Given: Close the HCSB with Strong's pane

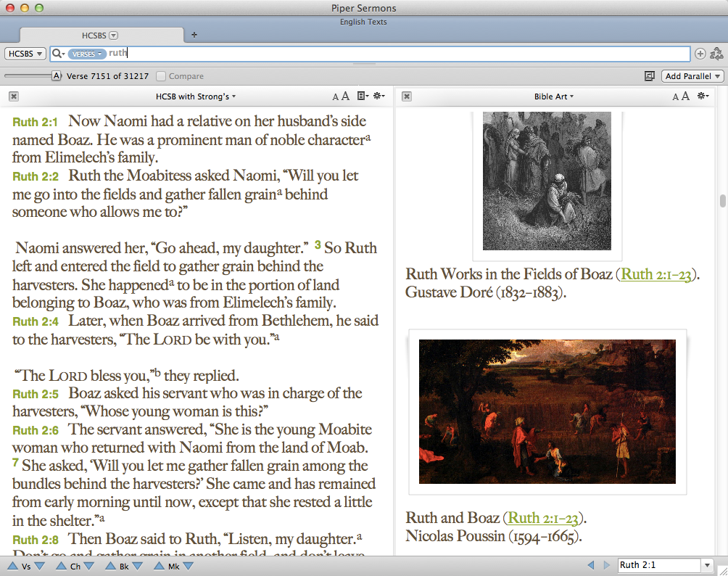Looking at the screenshot, I should click(14, 96).
